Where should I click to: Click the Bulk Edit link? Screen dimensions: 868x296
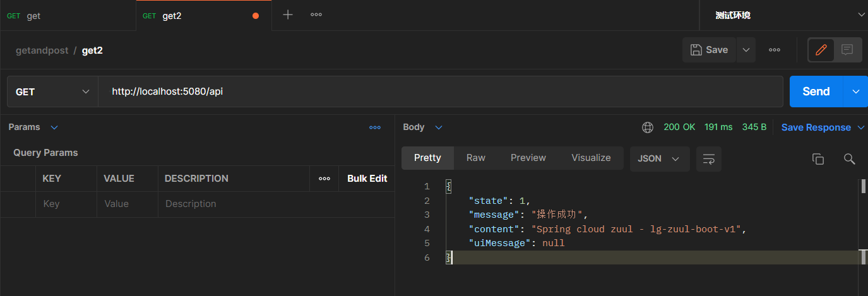coord(367,179)
